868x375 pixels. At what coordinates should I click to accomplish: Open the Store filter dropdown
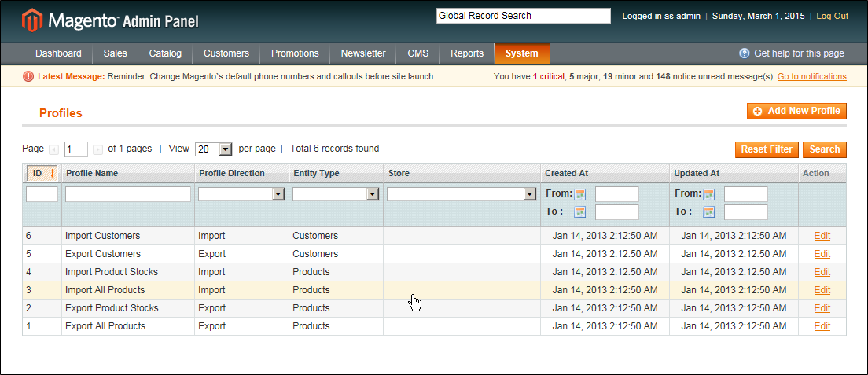pyautogui.click(x=462, y=194)
